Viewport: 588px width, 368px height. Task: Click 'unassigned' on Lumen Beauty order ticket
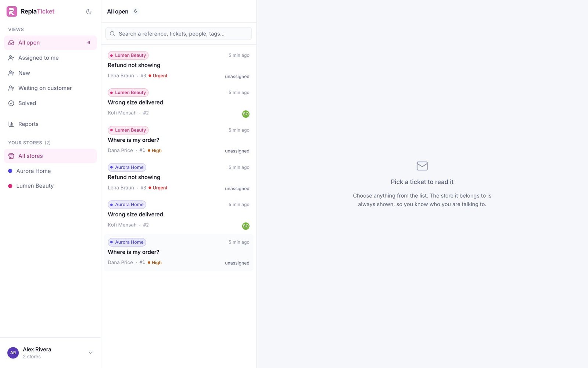click(237, 151)
